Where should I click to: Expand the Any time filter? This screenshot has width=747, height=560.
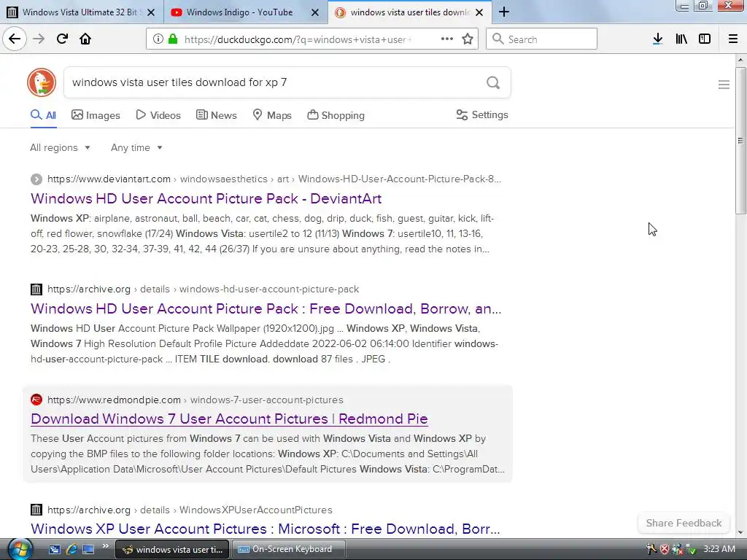point(136,147)
